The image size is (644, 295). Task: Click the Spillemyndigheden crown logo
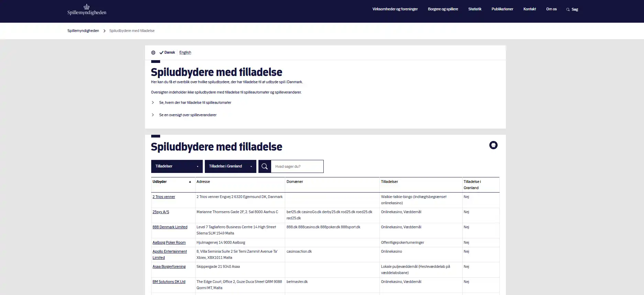coord(87,10)
